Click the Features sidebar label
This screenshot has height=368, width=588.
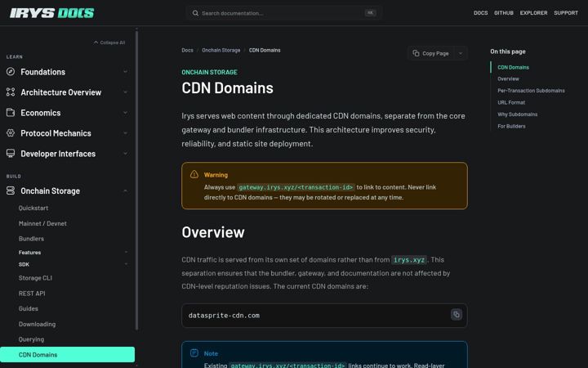[x=29, y=253]
